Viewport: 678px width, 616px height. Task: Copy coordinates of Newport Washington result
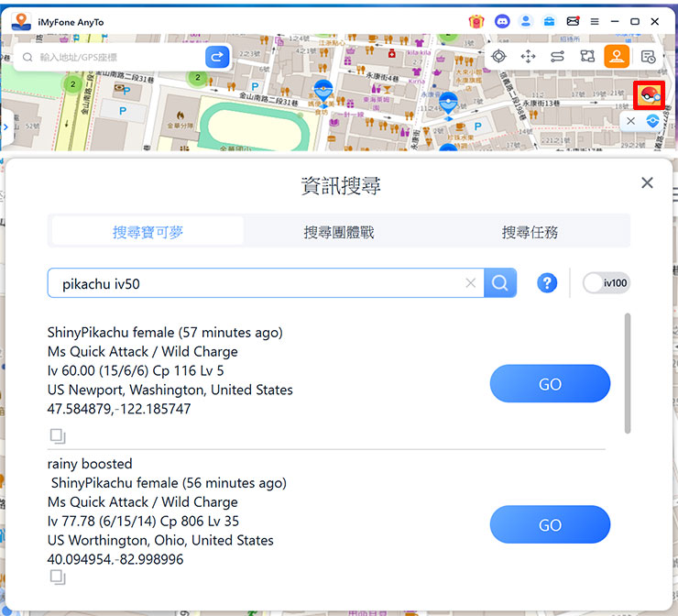[58, 435]
